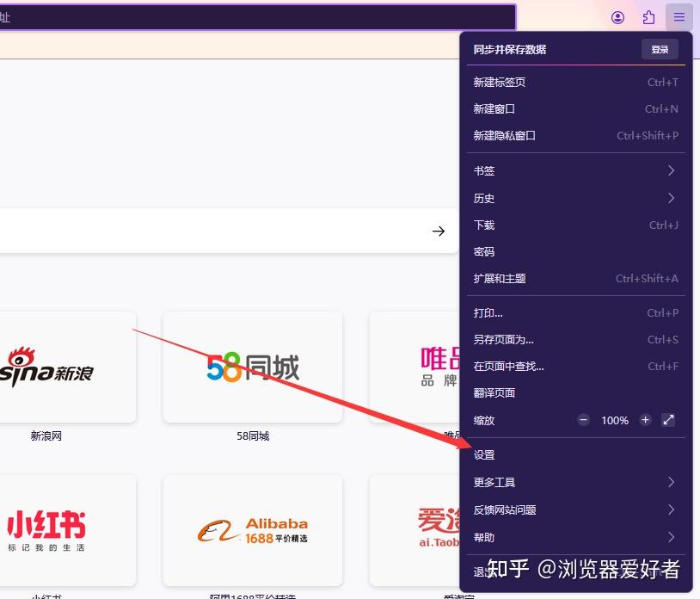Zoom out with the minus button
Screen dimensions: 700x599
pos(583,420)
